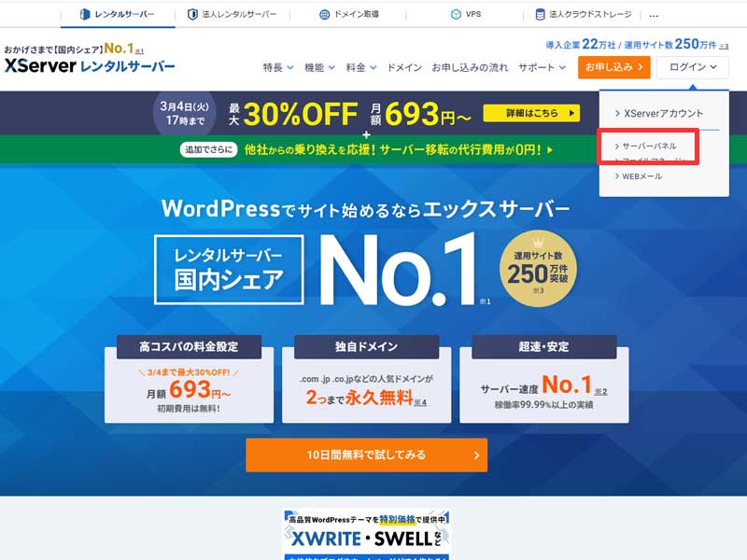Click the 超速・安定 card heading
The height and width of the screenshot is (560, 747).
[544, 346]
